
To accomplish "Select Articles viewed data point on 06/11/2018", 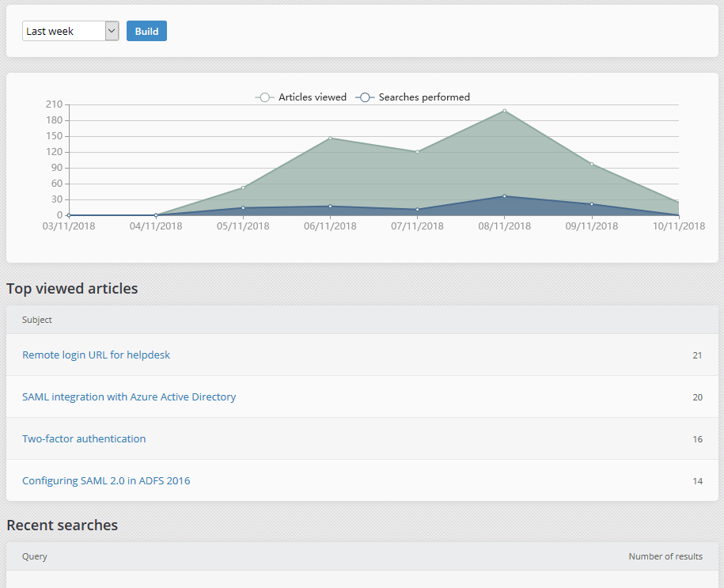I will coord(330,138).
